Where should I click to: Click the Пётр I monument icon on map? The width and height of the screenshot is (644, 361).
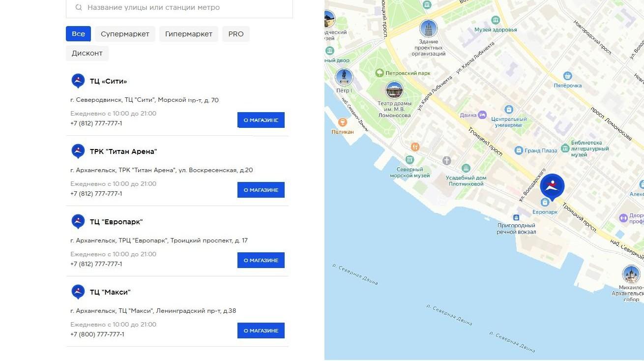coord(344,77)
